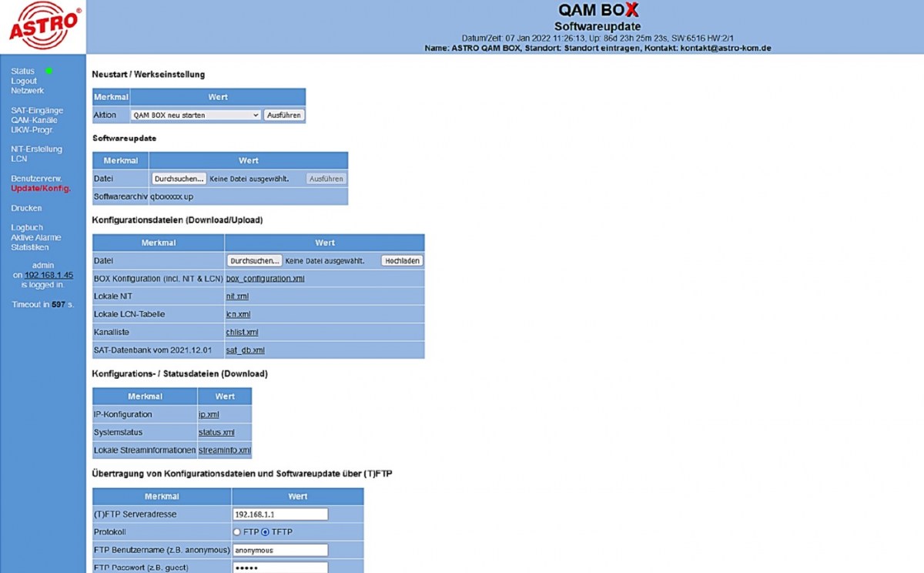
Task: Select the Update/Konfig. sidebar entry
Action: 41,189
